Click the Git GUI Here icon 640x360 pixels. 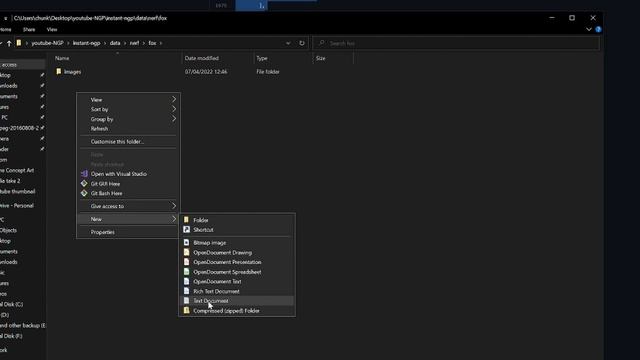tap(84, 184)
